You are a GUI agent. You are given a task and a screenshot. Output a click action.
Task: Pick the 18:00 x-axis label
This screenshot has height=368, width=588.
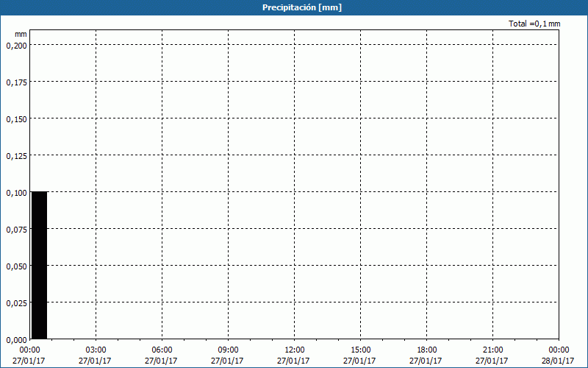[x=426, y=350]
